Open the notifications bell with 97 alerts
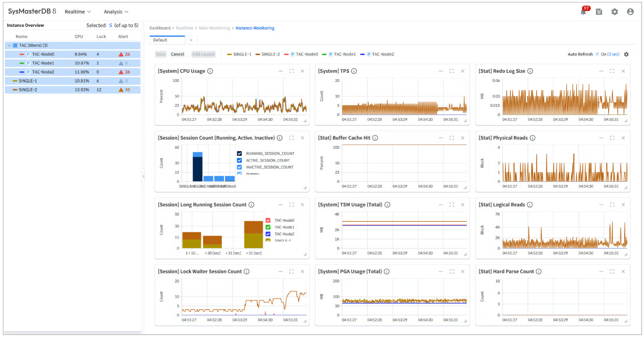 point(584,12)
